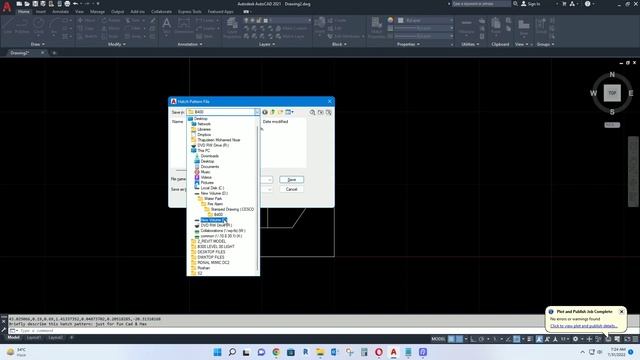Switch to the Manage ribbon tab
The height and width of the screenshot is (360, 640).
click(97, 11)
